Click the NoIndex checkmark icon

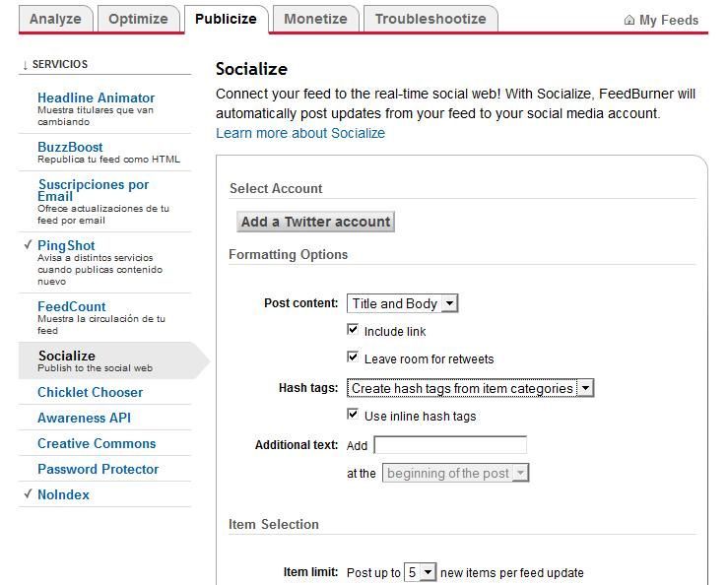coord(29,493)
